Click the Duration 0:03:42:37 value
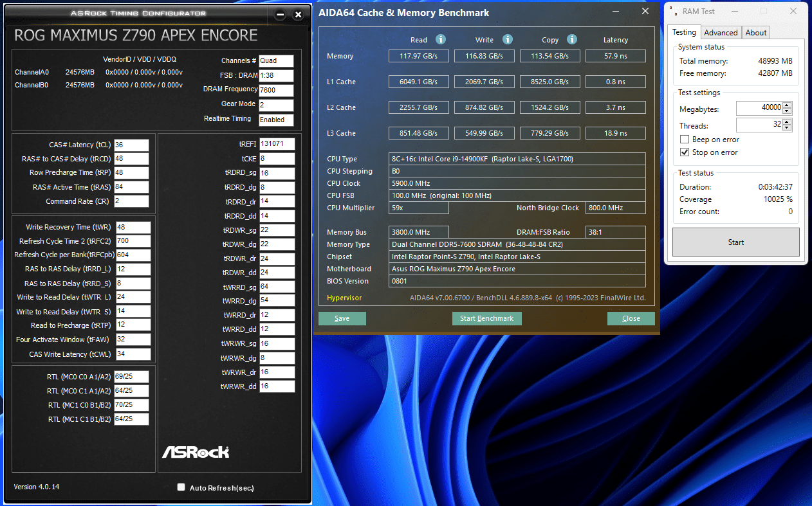This screenshot has height=506, width=812. tap(775, 187)
